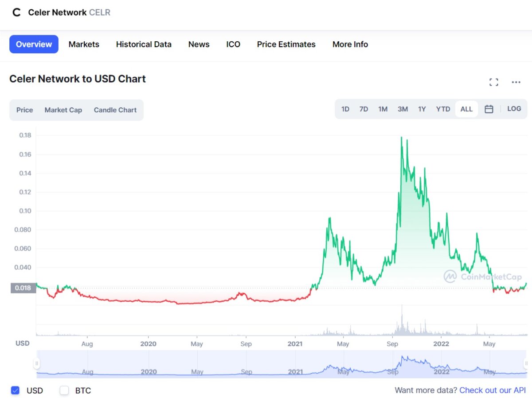
Task: Select the Overview tab
Action: (x=34, y=44)
